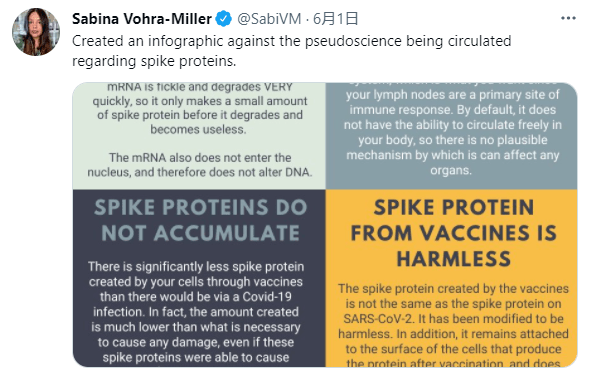590x378 pixels.
Task: Click the 'Spike Protein From Vaccines Is Harmless' heading
Action: coord(453,233)
